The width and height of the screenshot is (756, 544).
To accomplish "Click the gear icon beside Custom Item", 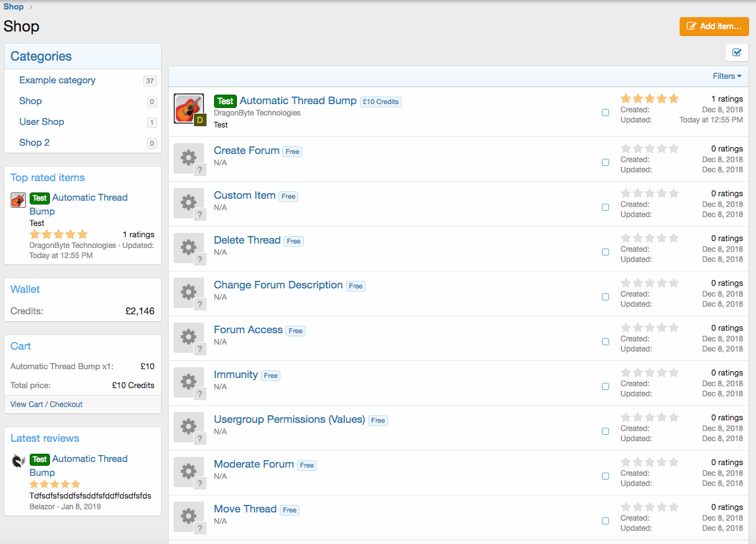I will [188, 203].
